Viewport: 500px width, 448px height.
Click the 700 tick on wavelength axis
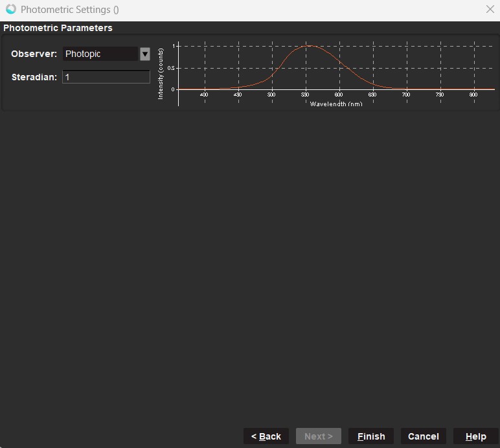click(x=406, y=95)
